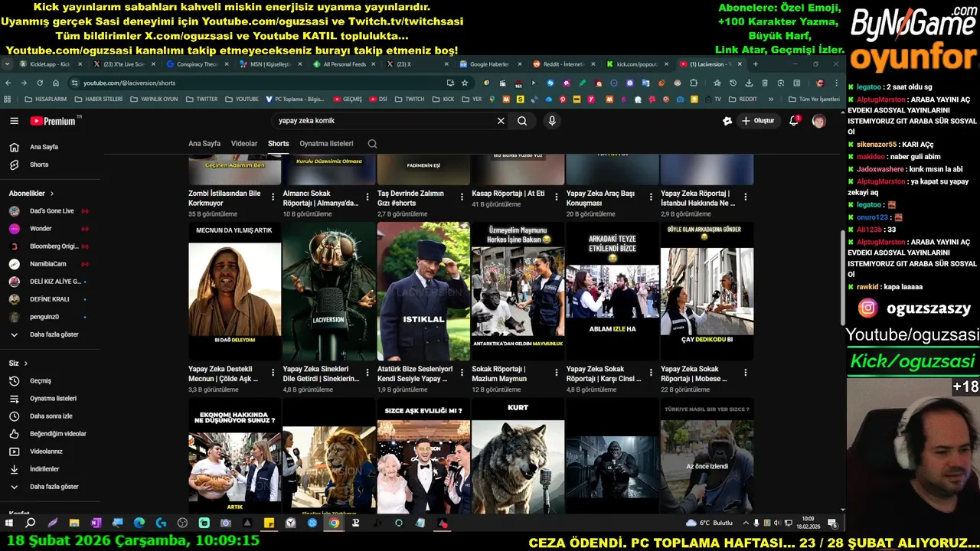
Task: Run the YouTube search magnifier button
Action: (522, 121)
